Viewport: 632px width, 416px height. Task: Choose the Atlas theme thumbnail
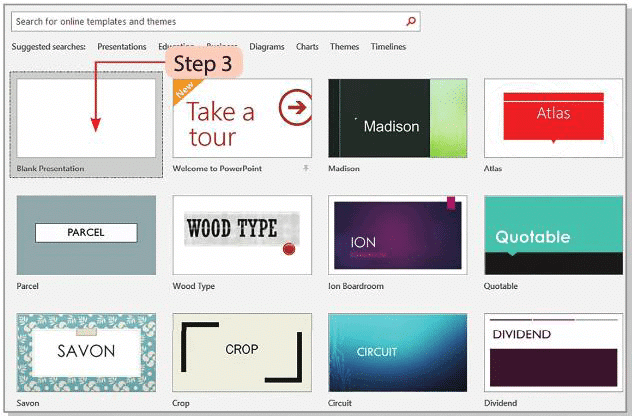pos(553,118)
